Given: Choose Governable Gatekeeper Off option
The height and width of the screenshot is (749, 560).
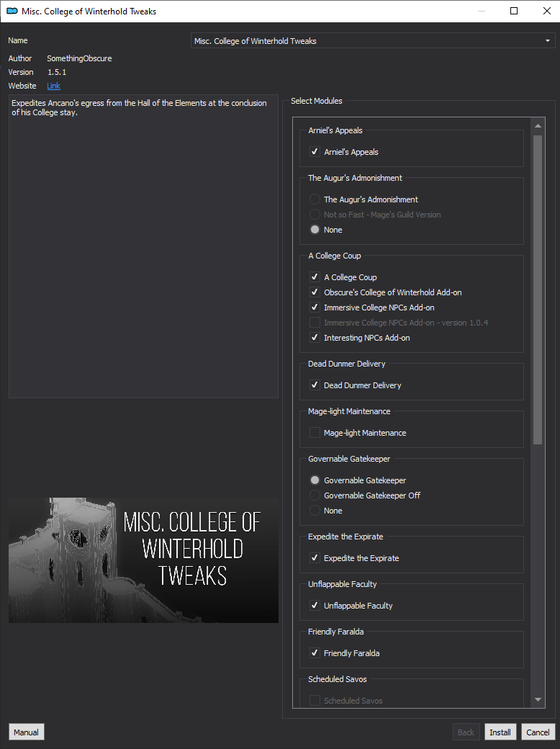Looking at the screenshot, I should click(315, 495).
